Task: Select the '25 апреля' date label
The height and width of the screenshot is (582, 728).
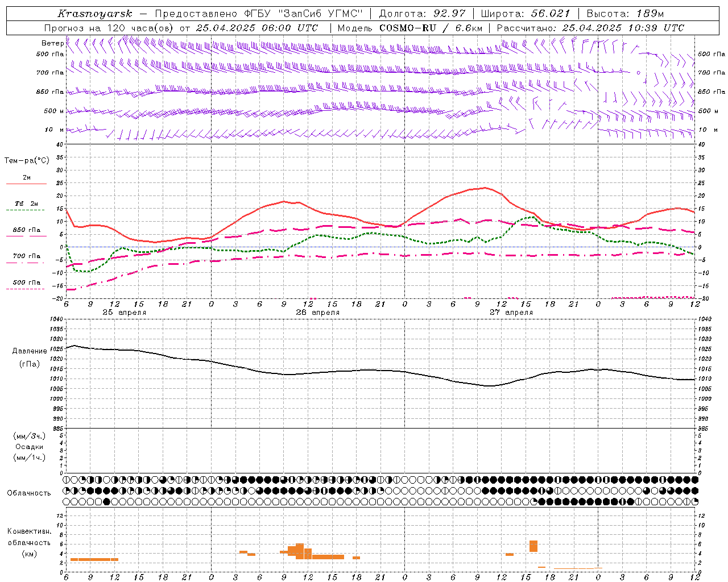Action: 124,312
